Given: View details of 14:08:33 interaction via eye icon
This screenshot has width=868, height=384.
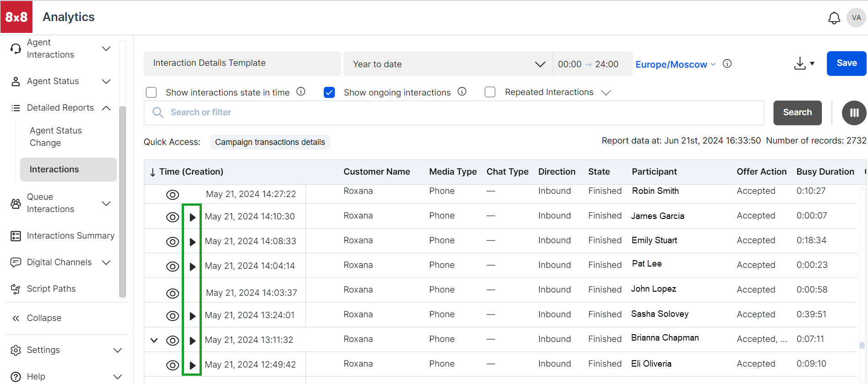Looking at the screenshot, I should 173,242.
